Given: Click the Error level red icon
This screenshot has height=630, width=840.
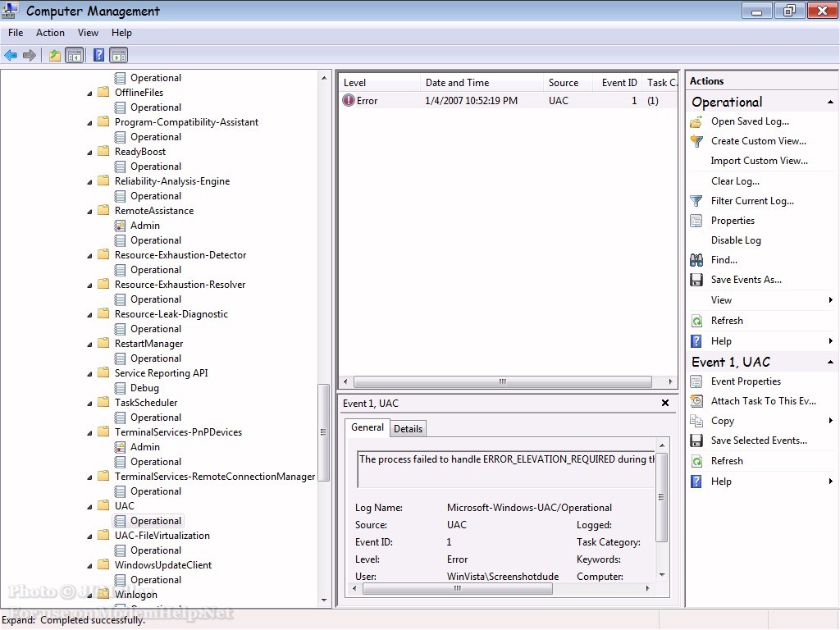Looking at the screenshot, I should [349, 100].
